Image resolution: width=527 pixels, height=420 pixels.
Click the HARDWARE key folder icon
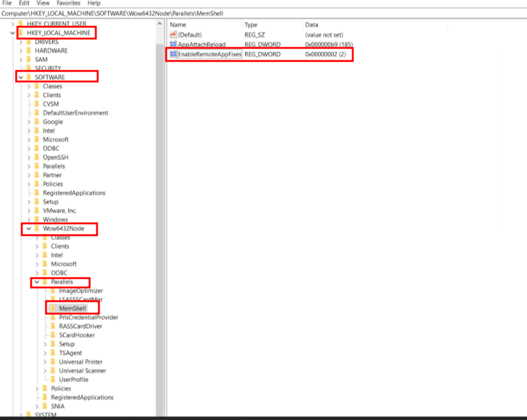coord(29,50)
